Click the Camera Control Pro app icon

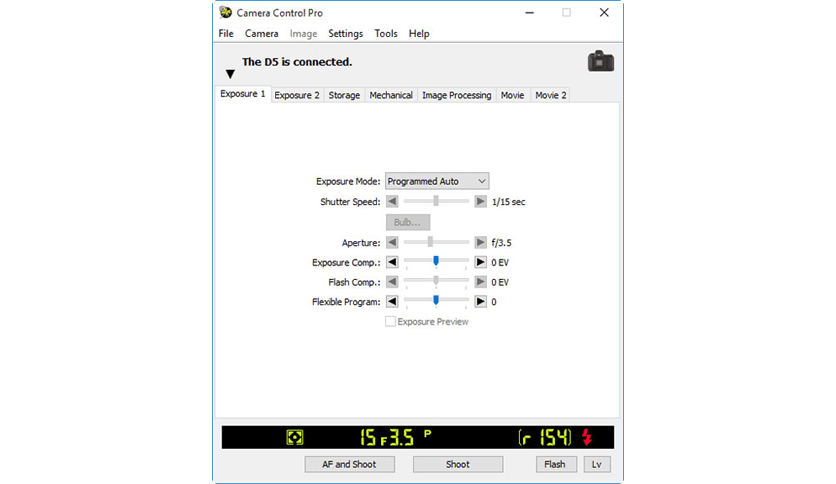[226, 12]
